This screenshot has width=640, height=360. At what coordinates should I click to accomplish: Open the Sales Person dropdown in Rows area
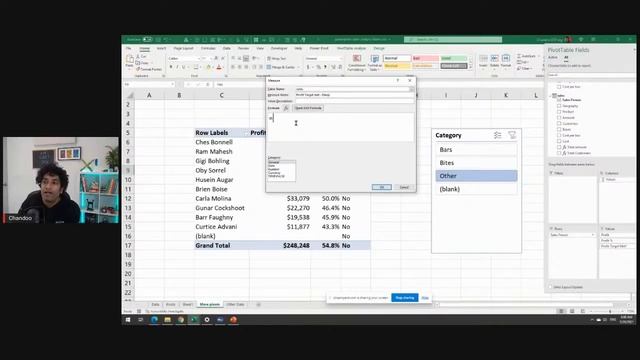[x=593, y=235]
